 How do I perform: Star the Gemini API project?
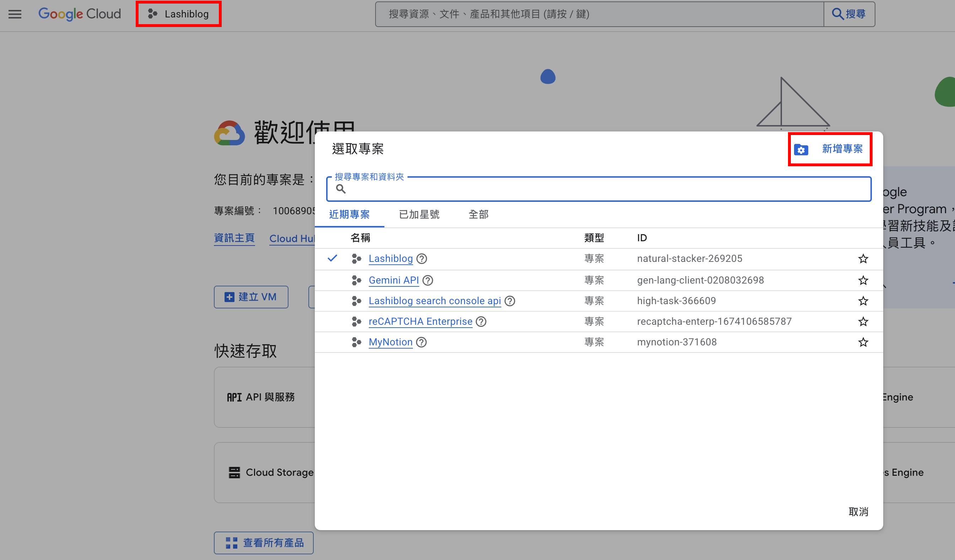point(863,280)
